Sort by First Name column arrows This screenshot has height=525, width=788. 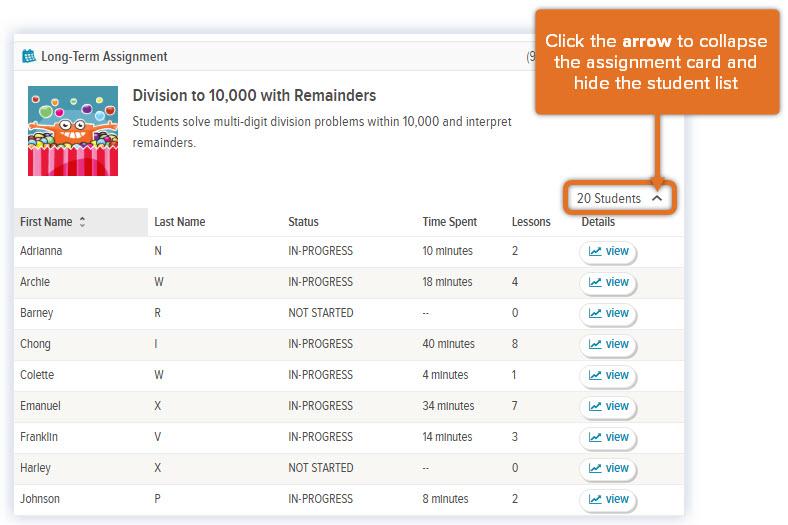82,222
